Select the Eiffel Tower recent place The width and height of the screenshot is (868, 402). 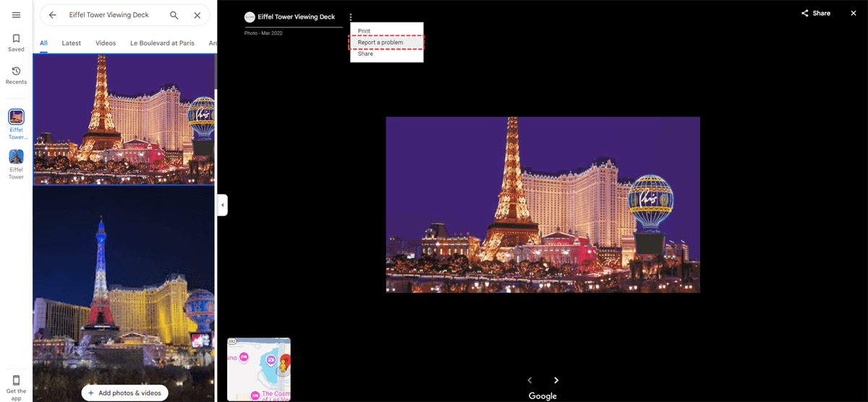tap(16, 165)
